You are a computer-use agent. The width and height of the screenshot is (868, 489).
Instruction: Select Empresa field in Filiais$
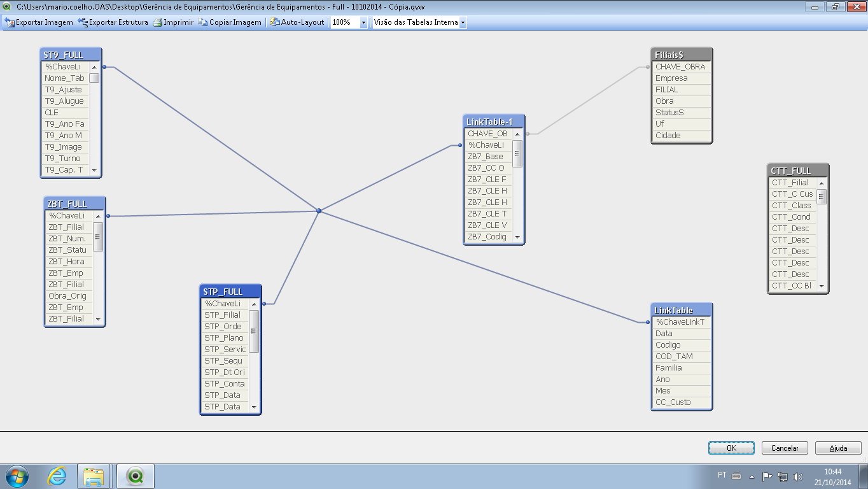tap(682, 78)
